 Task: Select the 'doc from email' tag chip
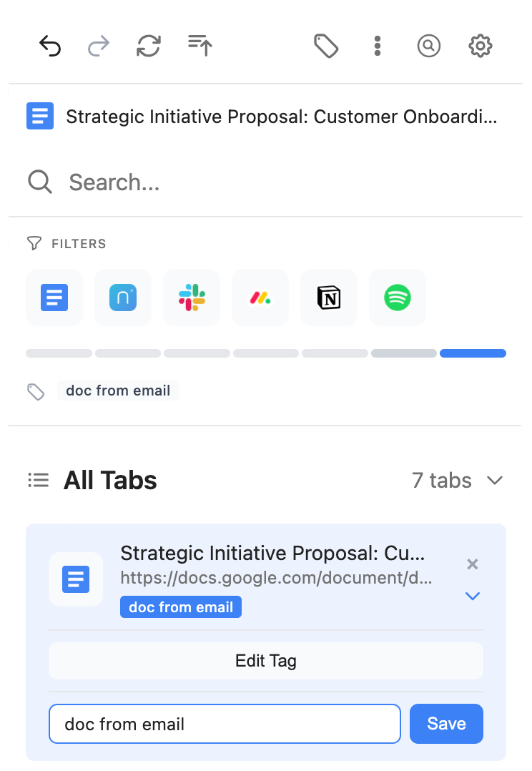point(117,390)
